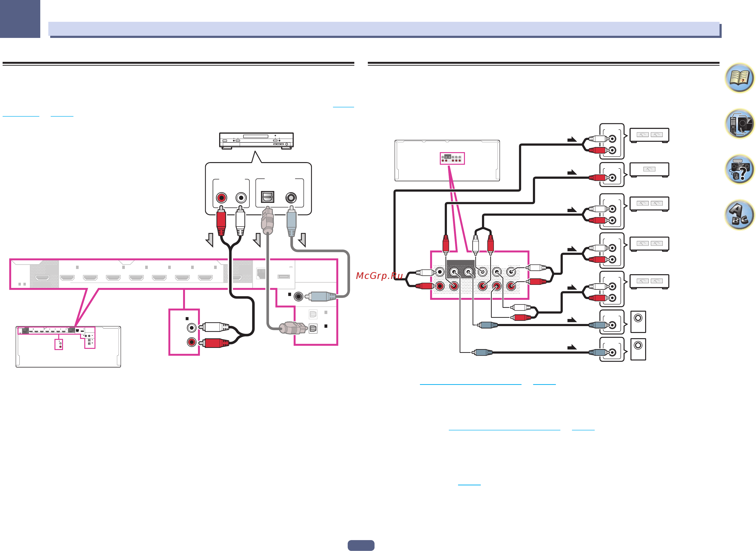Screen dimensions: 756x551
Task: Open the contents via the open book icon
Action: [x=739, y=78]
